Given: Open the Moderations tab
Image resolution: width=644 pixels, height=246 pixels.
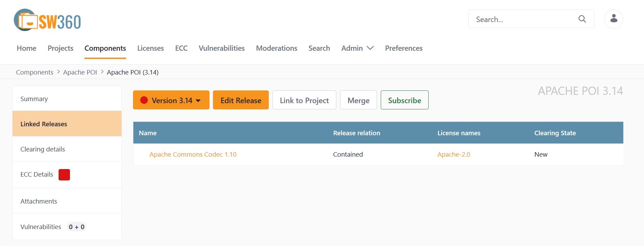Looking at the screenshot, I should [x=277, y=48].
